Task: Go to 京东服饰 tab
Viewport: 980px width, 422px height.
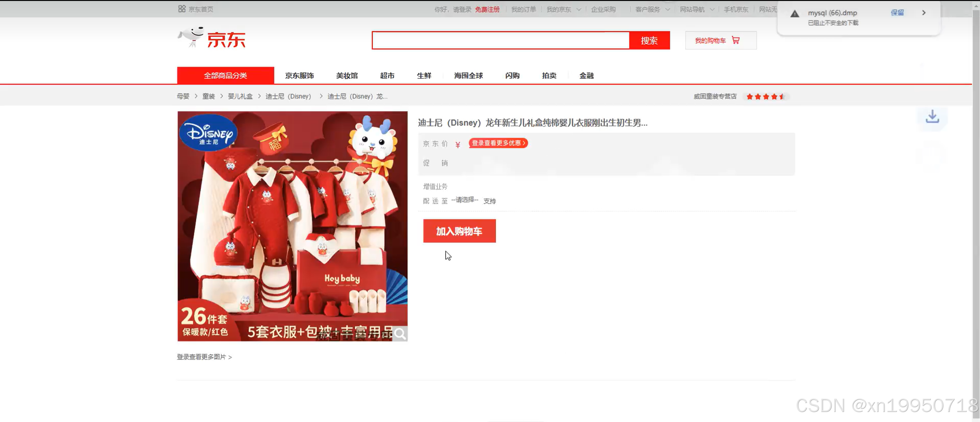Action: [x=300, y=76]
